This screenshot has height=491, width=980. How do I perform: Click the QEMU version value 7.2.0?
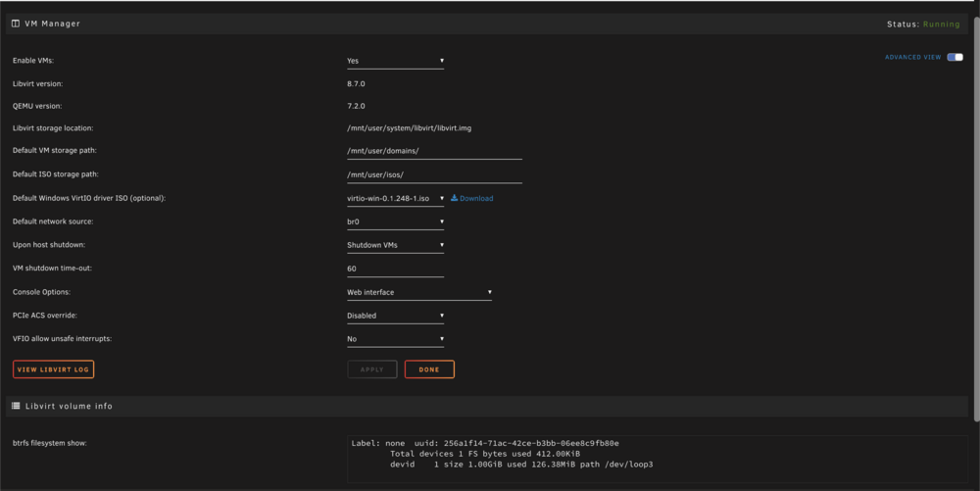coord(357,106)
